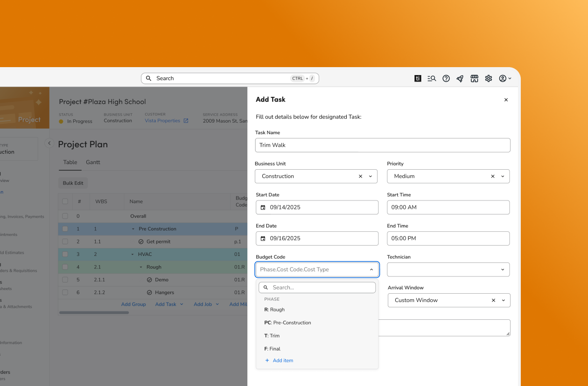Image resolution: width=588 pixels, height=386 pixels.
Task: Open the user account profile menu
Action: coord(505,78)
